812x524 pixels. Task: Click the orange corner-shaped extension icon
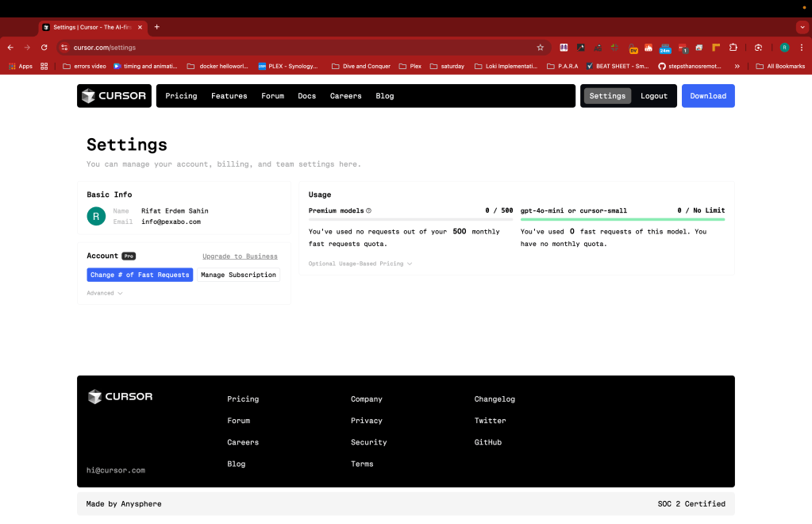point(716,48)
